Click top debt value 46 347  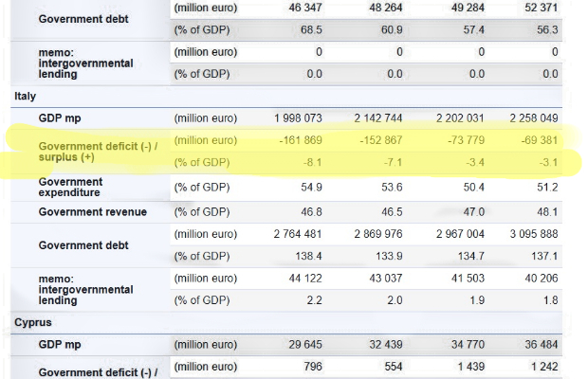[305, 8]
